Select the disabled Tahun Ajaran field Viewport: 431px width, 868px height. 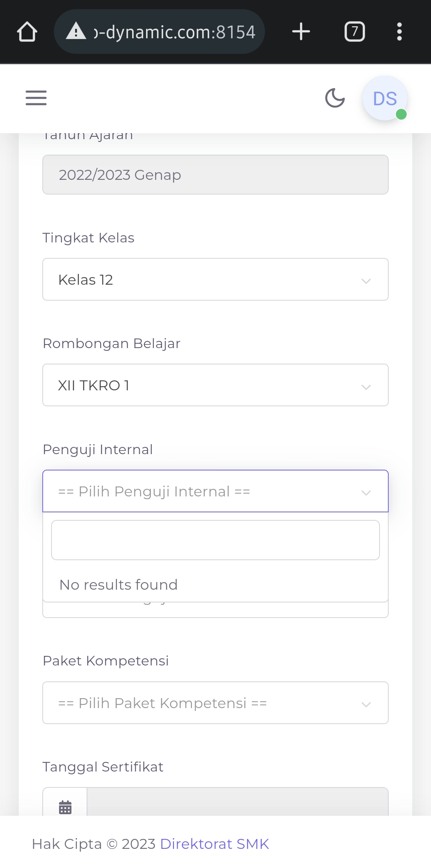click(x=215, y=175)
